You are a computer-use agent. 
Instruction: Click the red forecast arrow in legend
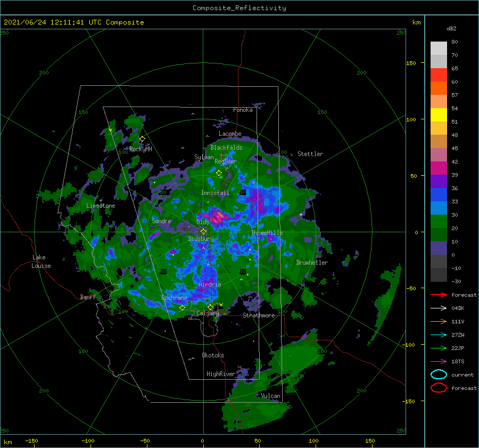coord(439,295)
